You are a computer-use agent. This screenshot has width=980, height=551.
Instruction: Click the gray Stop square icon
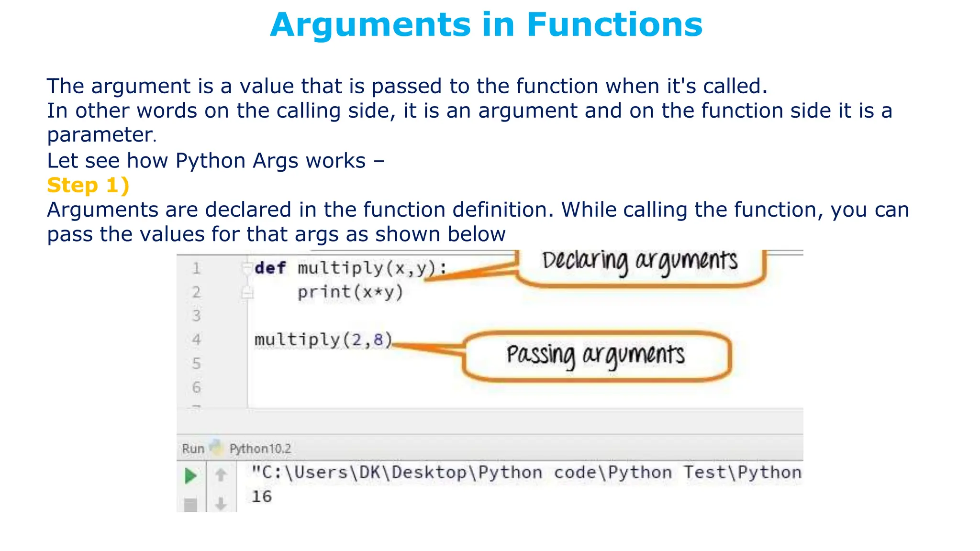click(190, 505)
